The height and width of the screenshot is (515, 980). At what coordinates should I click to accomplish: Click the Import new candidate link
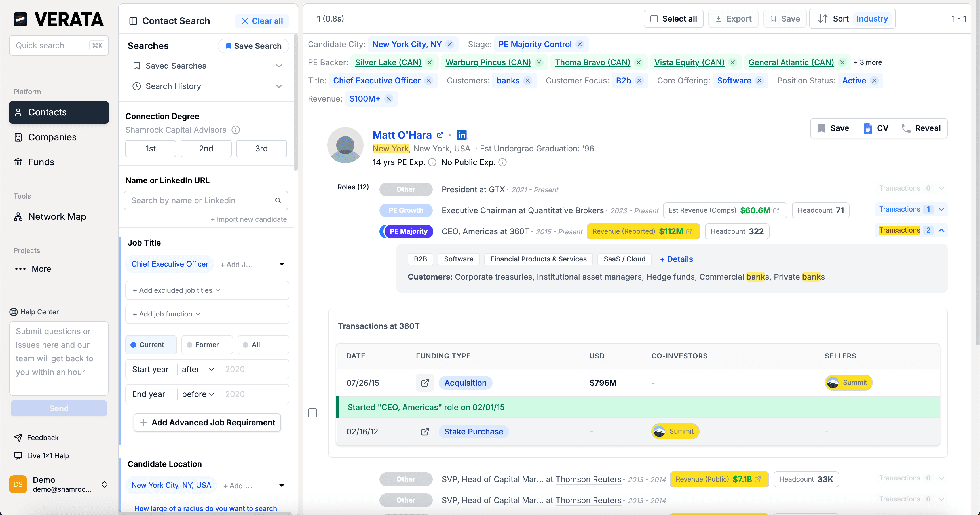coord(249,219)
